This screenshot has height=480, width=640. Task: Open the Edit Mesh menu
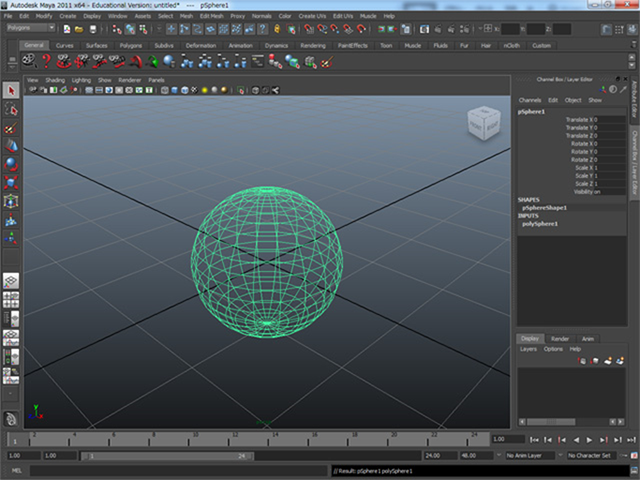click(x=211, y=16)
